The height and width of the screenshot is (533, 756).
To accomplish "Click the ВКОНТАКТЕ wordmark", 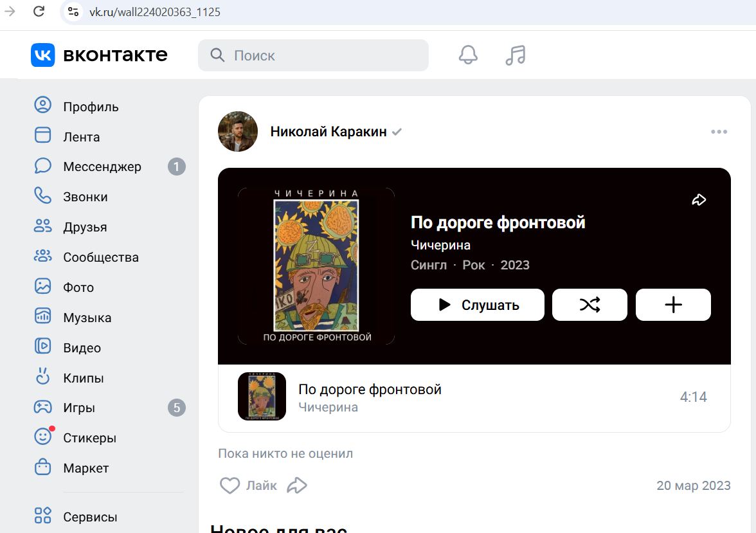I will pyautogui.click(x=115, y=55).
